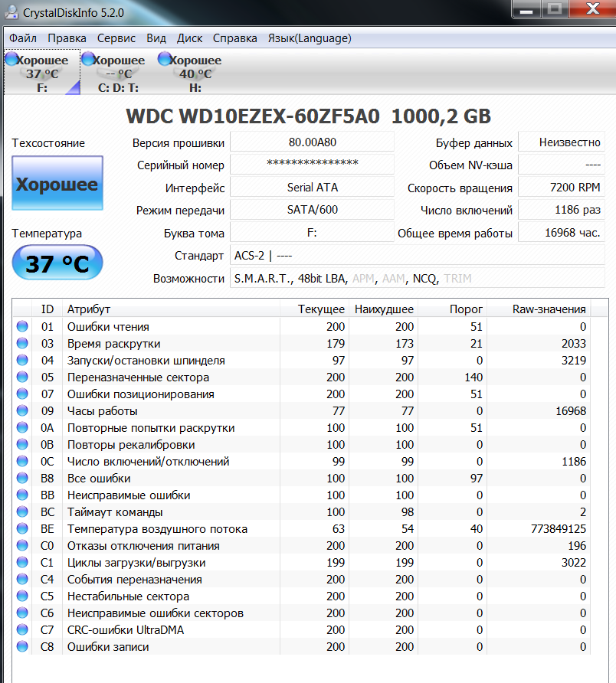Select disk C: D: T: tab

(x=118, y=72)
